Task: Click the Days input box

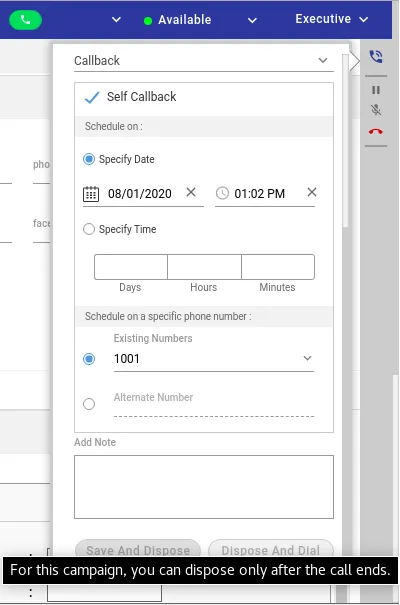Action: click(131, 267)
